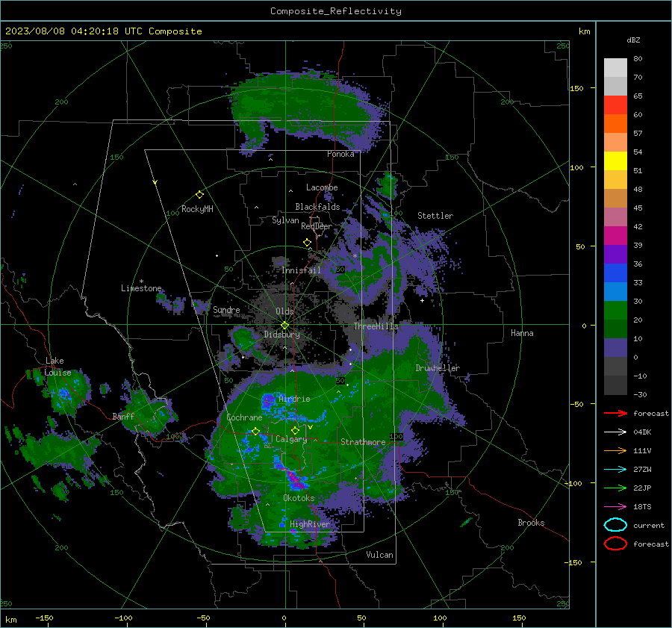The width and height of the screenshot is (672, 628).
Task: Click the Strathmore city label
Action: click(x=363, y=442)
